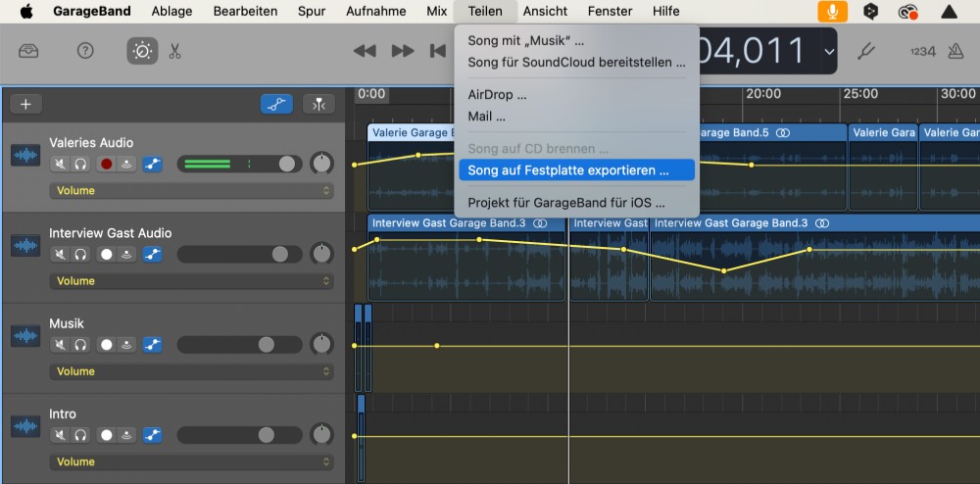Click the Fast Forward transport button
Image resolution: width=980 pixels, height=484 pixels.
403,51
